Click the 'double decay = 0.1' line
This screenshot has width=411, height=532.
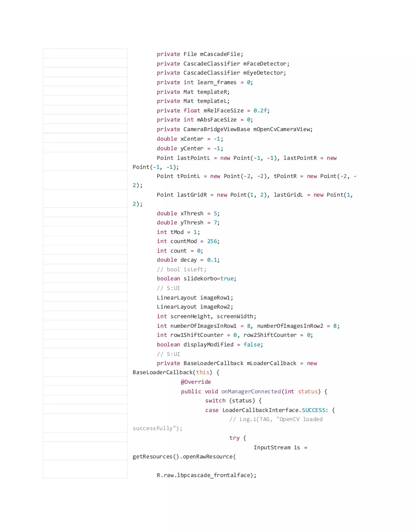pos(188,260)
